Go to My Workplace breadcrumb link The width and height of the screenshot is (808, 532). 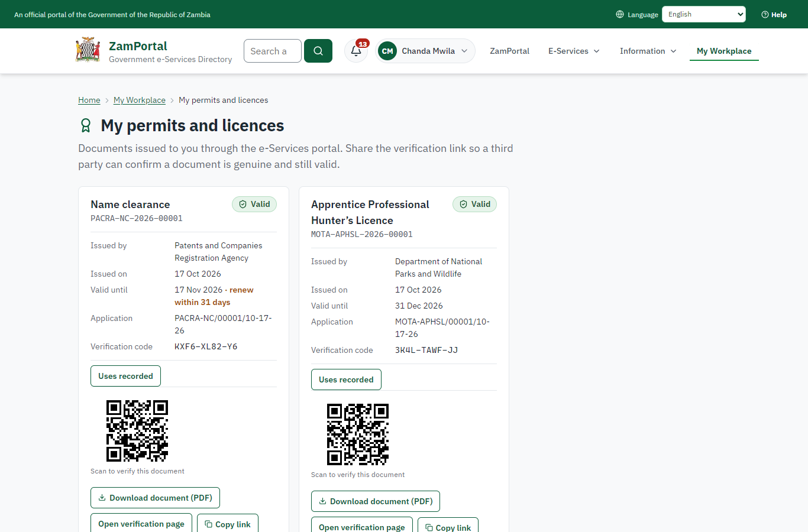coord(140,100)
